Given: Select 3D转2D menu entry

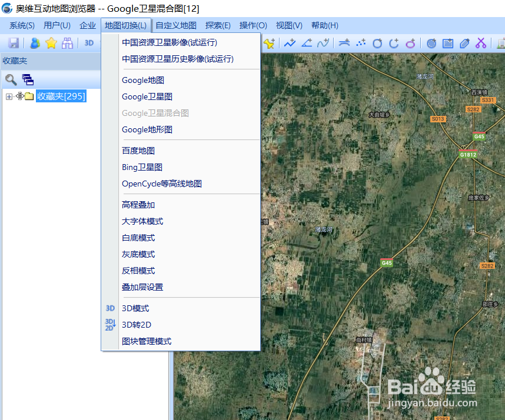Looking at the screenshot, I should tap(190, 325).
